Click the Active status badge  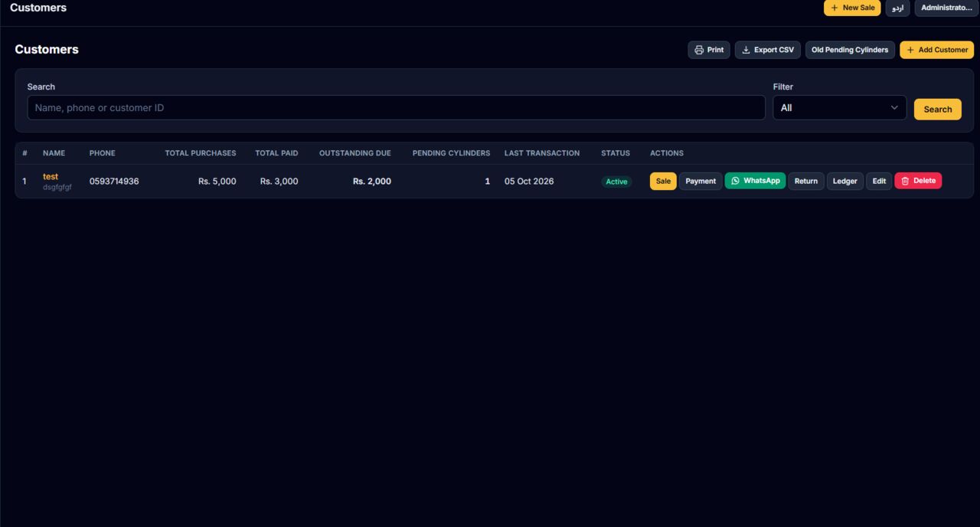pyautogui.click(x=616, y=182)
